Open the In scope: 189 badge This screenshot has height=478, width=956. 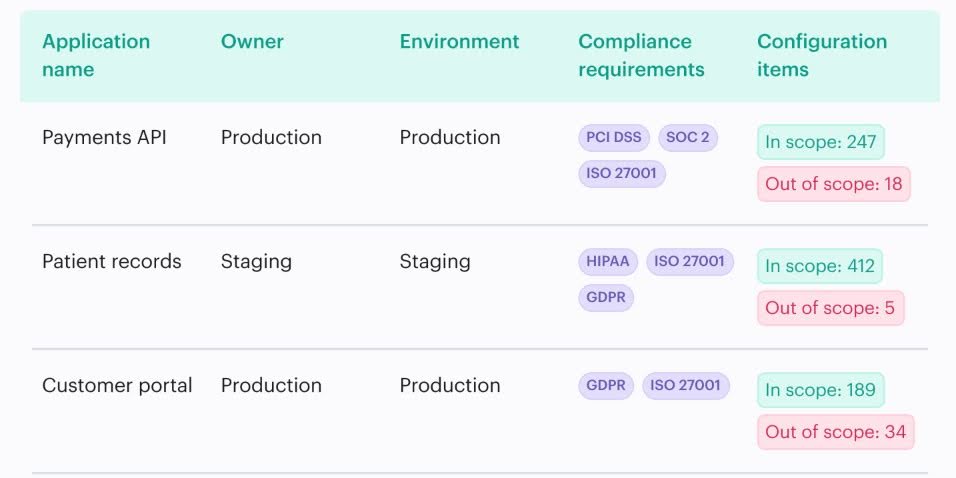(821, 390)
